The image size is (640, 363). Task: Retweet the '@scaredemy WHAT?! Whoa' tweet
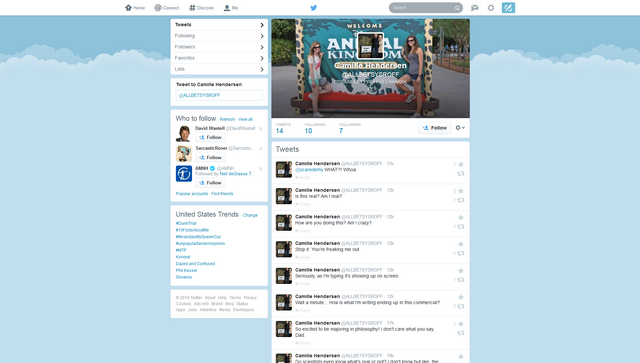pyautogui.click(x=461, y=174)
